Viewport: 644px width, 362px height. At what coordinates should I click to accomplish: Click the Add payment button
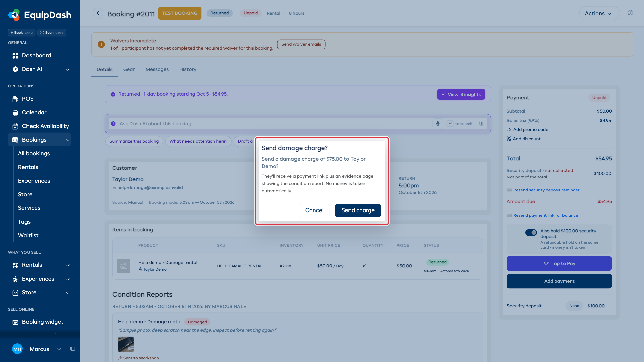point(559,281)
